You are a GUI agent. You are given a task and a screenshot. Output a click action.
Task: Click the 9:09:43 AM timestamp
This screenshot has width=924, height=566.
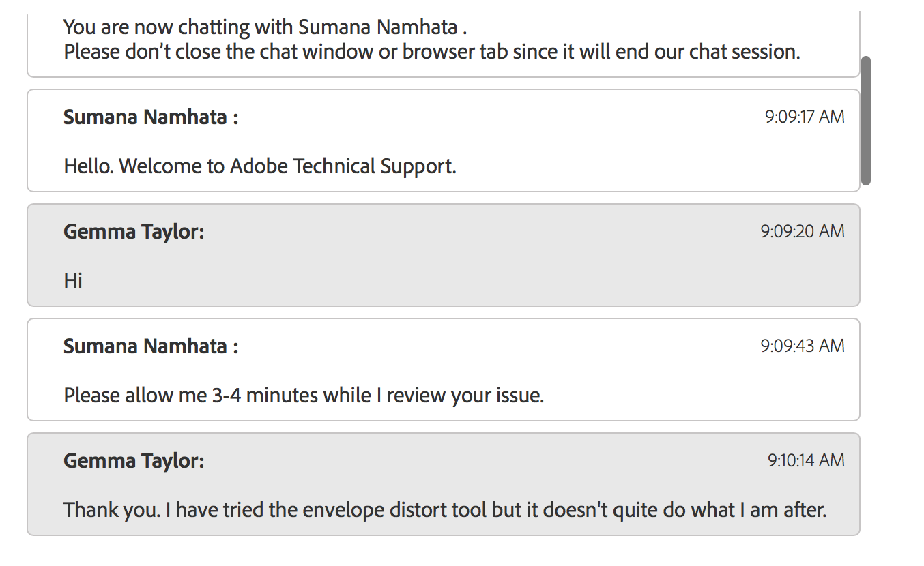pyautogui.click(x=803, y=346)
